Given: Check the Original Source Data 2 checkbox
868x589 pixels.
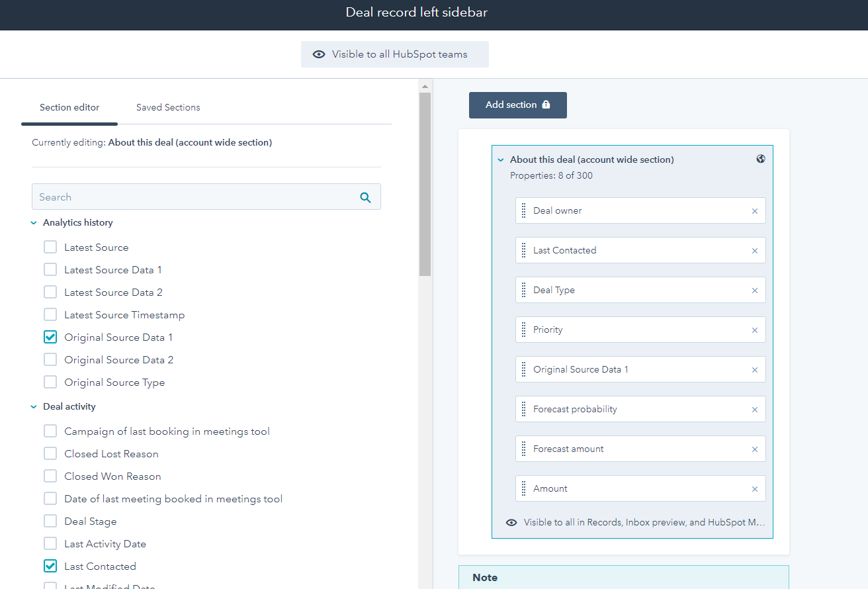Looking at the screenshot, I should pyautogui.click(x=50, y=360).
